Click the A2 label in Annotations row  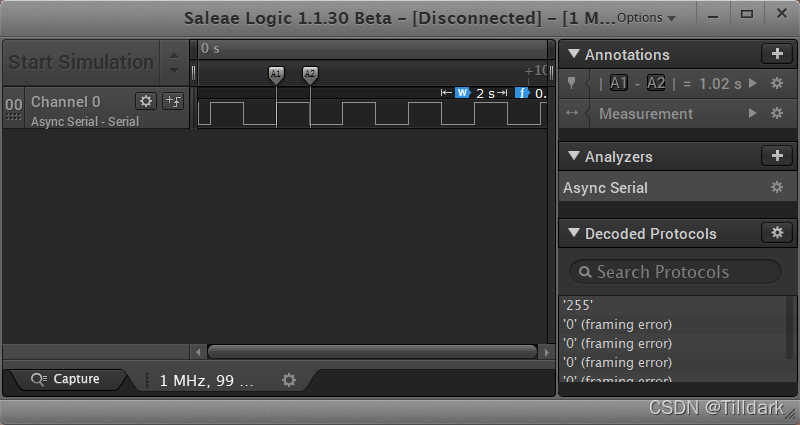coord(656,83)
